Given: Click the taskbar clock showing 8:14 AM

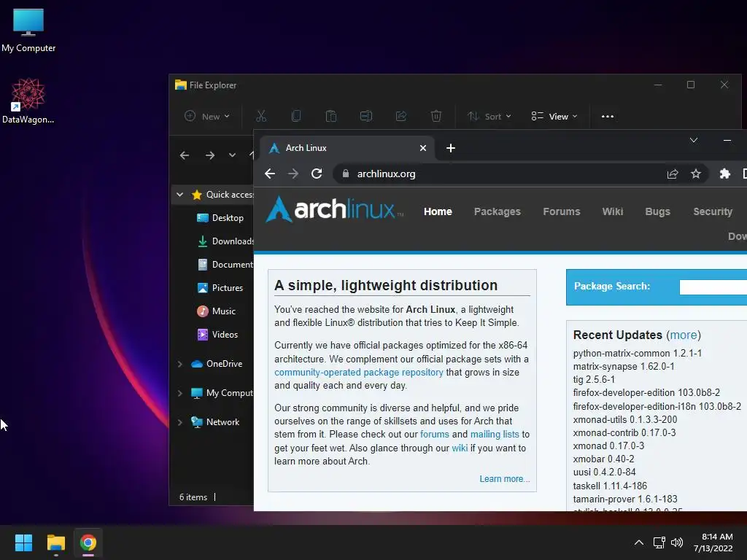Looking at the screenshot, I should pyautogui.click(x=713, y=542).
